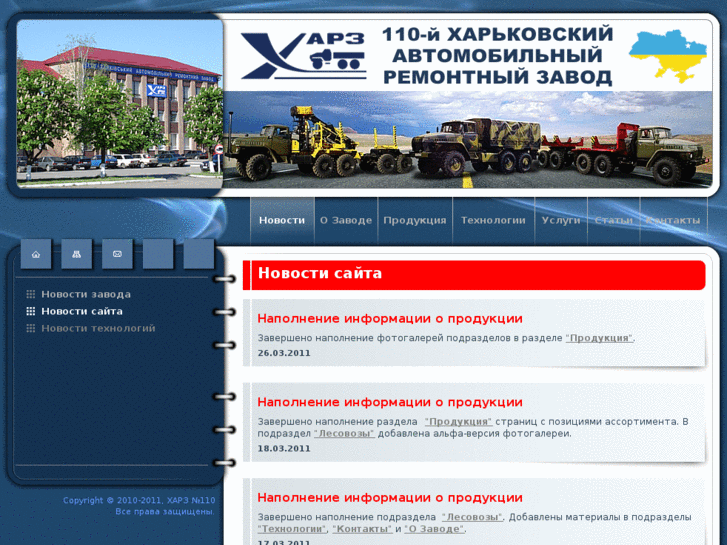The height and width of the screenshot is (545, 727).
Task: Click first news headline above 26.03.2011
Action: tap(390, 319)
